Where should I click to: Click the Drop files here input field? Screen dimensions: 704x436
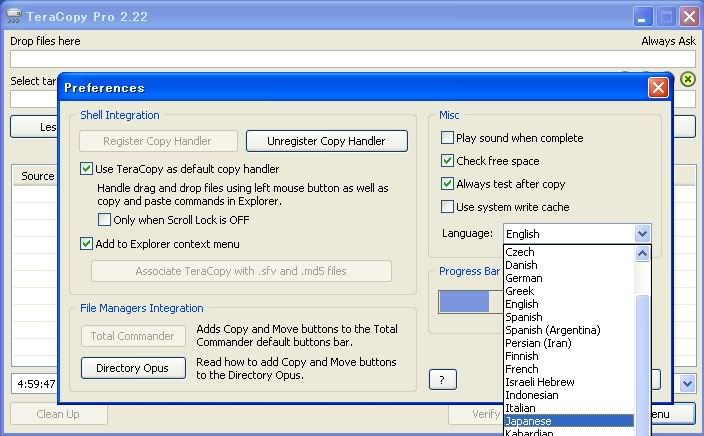pos(352,59)
